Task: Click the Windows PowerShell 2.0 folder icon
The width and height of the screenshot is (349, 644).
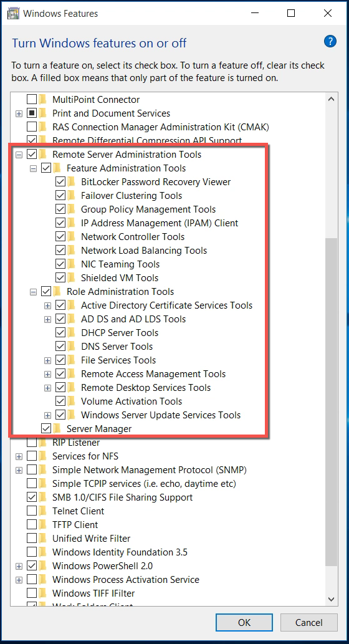Action: point(43,565)
